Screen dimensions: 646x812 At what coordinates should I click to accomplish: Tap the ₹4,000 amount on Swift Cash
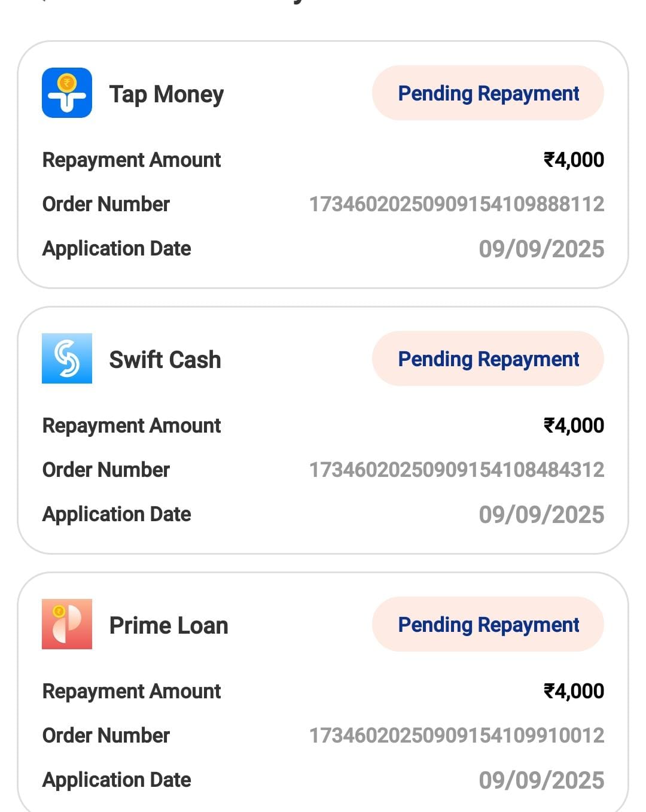(x=574, y=425)
